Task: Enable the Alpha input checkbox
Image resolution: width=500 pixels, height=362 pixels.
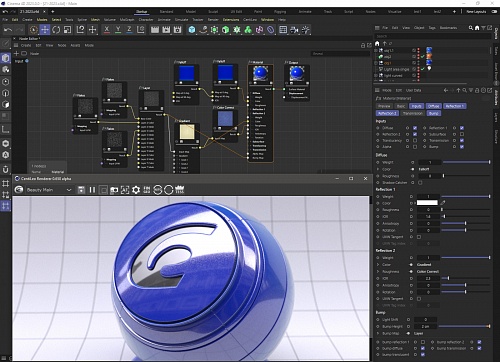Action: tap(415, 147)
